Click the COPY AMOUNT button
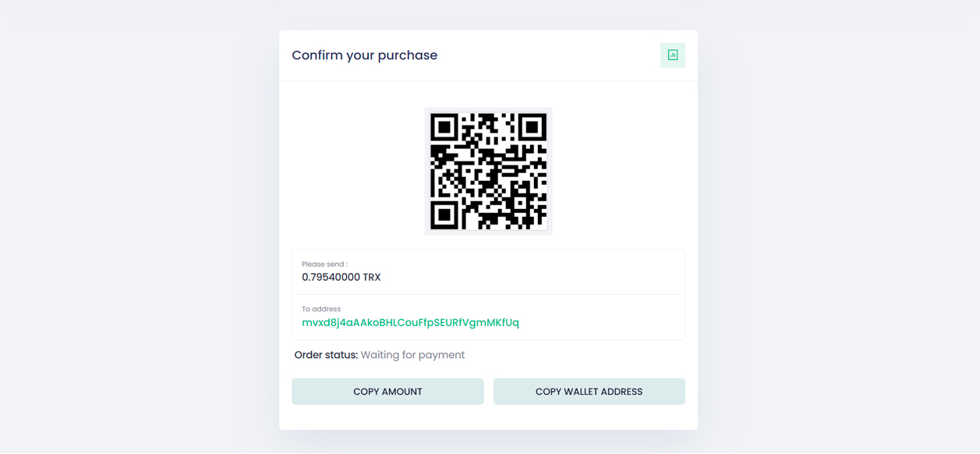This screenshot has height=454, width=980. pos(387,392)
